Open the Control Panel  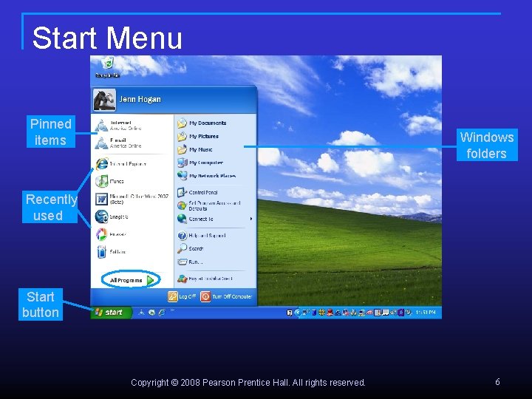click(x=215, y=192)
